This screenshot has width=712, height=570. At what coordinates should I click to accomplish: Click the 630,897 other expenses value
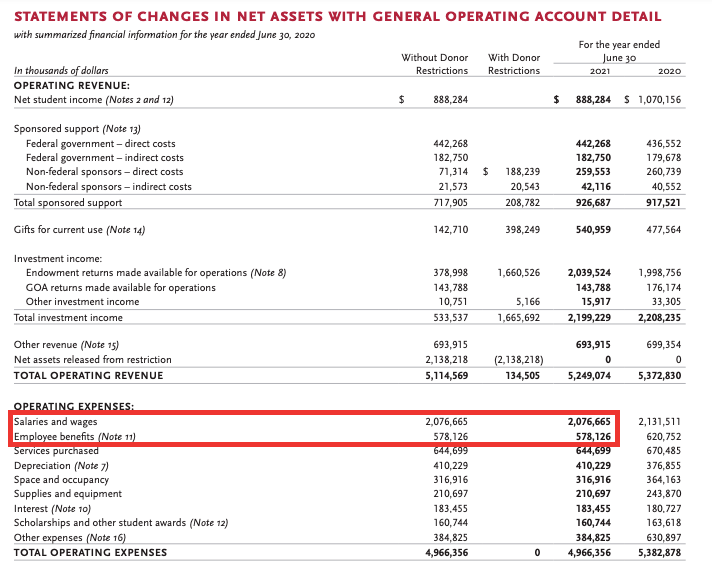[664, 538]
